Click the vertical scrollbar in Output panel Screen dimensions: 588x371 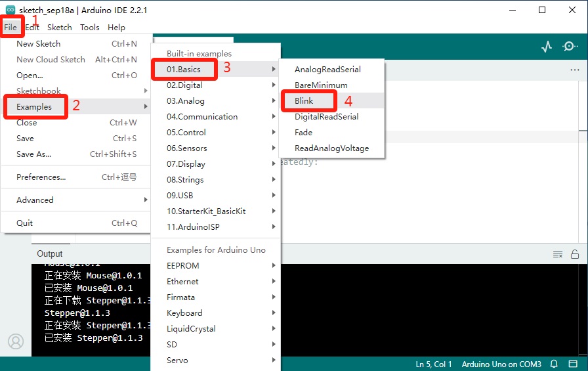pos(584,310)
